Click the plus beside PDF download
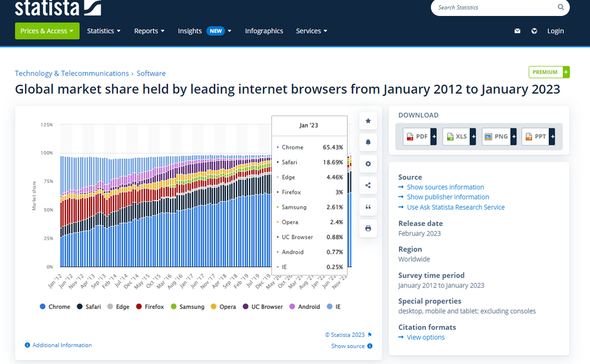 [434, 137]
